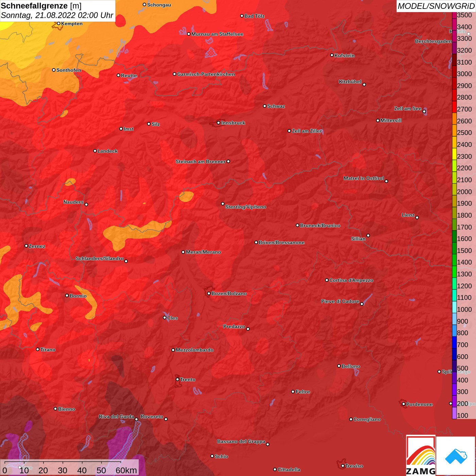Click the Bozen/Bolzano city label
Viewport: 476px width, 476px height.
[229, 293]
